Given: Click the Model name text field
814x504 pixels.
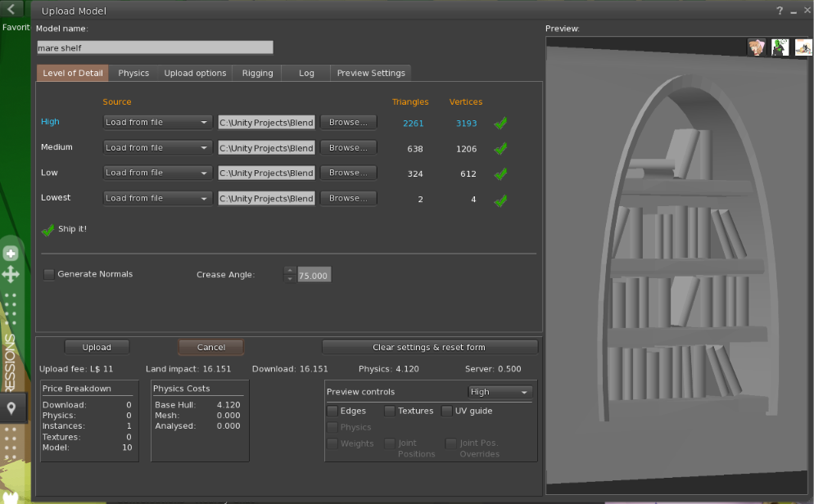Looking at the screenshot, I should click(x=155, y=47).
